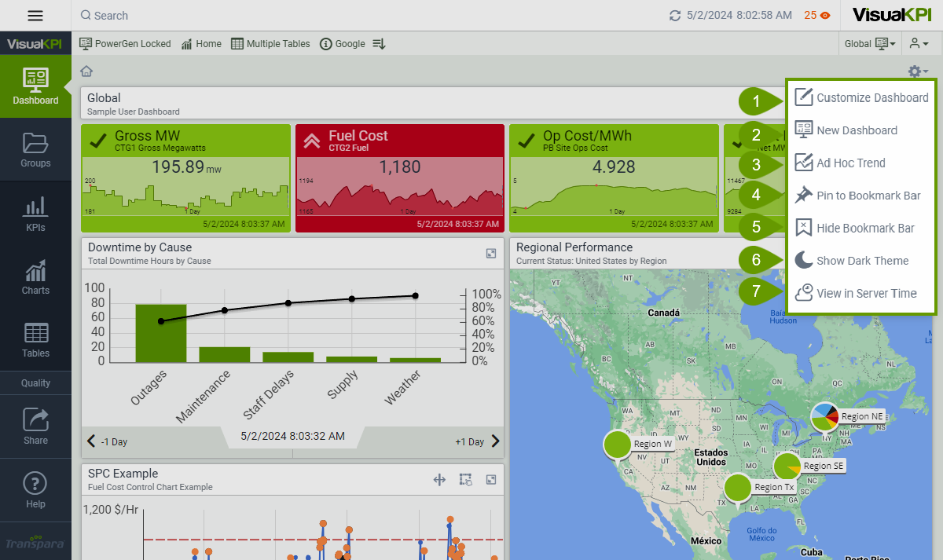Click the home breadcrumb icon
The height and width of the screenshot is (560, 943).
click(x=86, y=71)
